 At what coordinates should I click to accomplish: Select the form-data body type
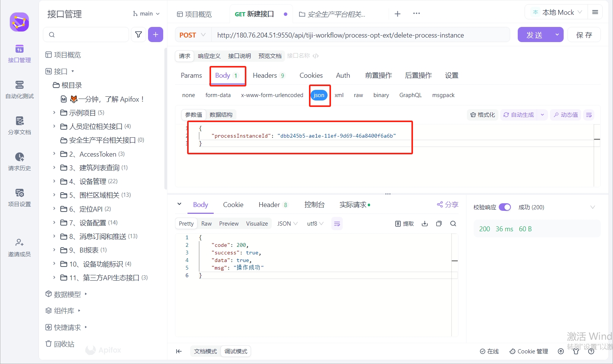[218, 95]
